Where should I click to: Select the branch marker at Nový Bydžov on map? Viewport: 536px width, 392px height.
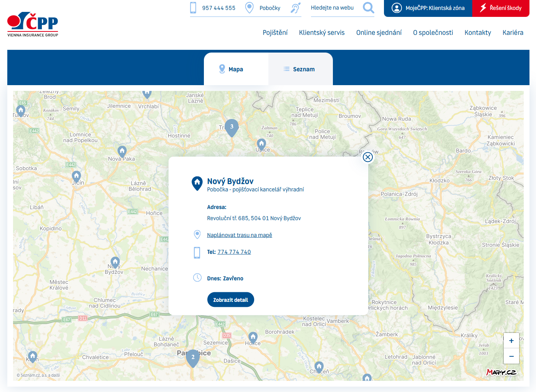(x=115, y=263)
